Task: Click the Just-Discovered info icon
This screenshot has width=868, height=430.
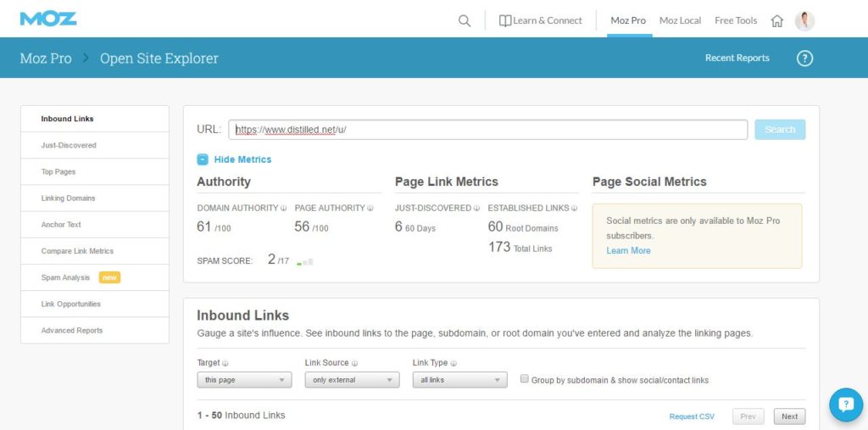Action: [476, 209]
